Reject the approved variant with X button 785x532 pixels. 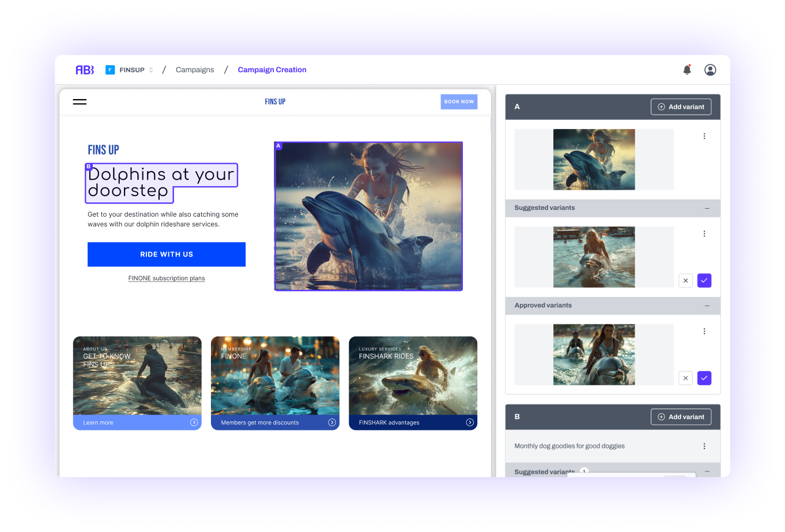click(685, 378)
